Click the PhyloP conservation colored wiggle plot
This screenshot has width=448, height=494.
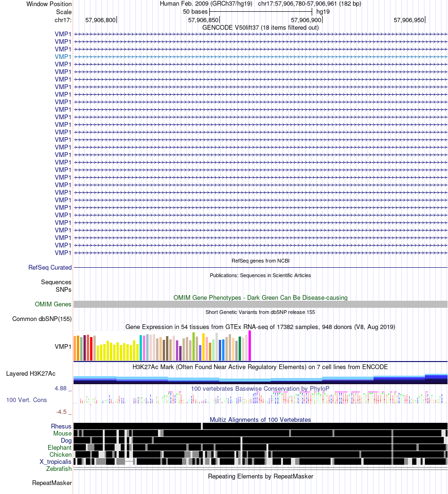(260, 398)
